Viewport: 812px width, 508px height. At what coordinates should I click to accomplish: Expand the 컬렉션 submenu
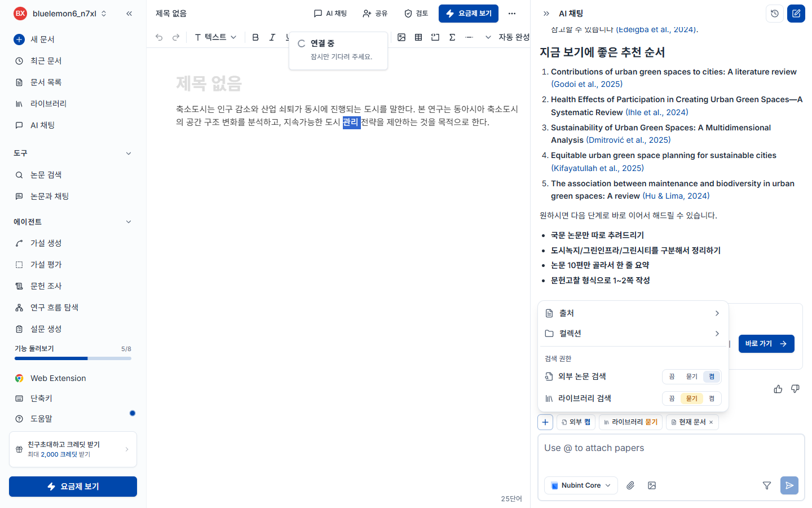pyautogui.click(x=633, y=334)
